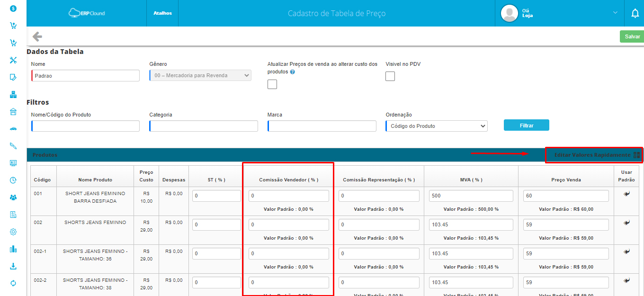
Task: Click the product name 'SHORT JEANS FEMININO BARRA DESFIADA'
Action: 95,197
